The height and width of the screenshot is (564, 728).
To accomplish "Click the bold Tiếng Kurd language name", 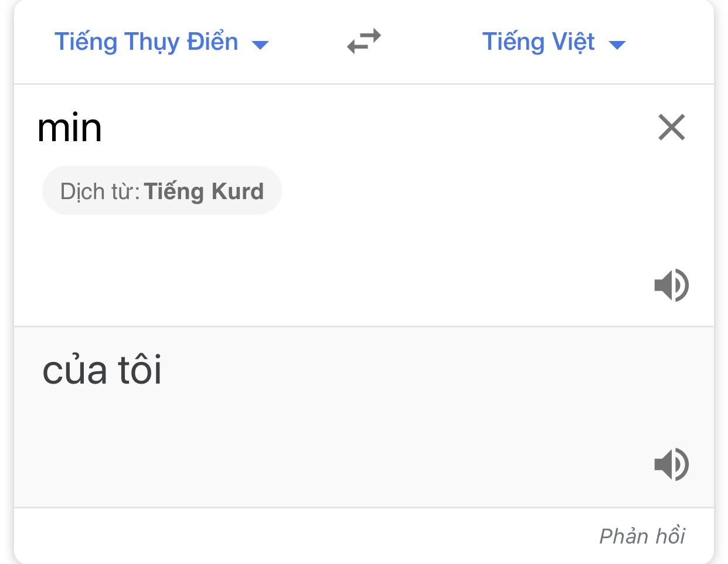I will point(204,192).
